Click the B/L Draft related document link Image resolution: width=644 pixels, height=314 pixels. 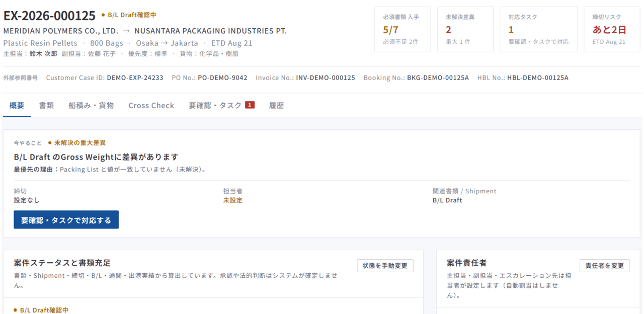pyautogui.click(x=447, y=200)
